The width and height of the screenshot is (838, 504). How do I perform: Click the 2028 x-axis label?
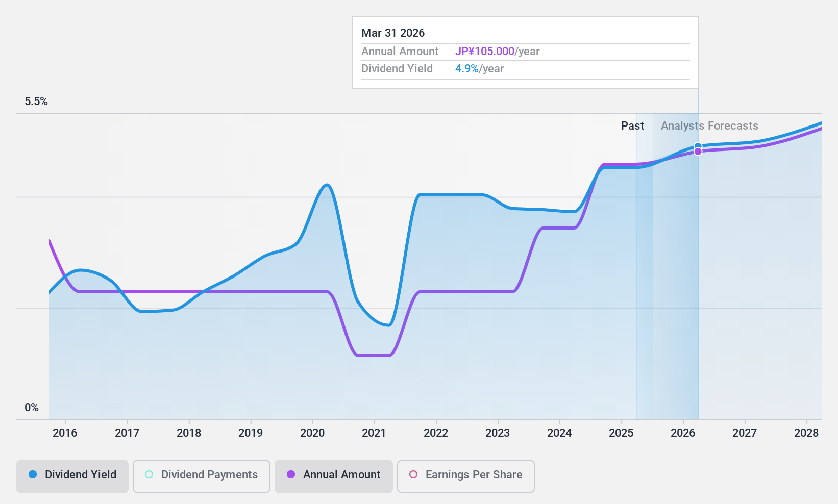[x=806, y=433]
